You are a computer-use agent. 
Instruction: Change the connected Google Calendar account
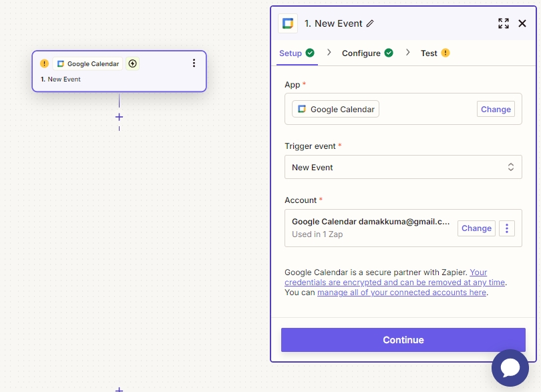(x=476, y=228)
